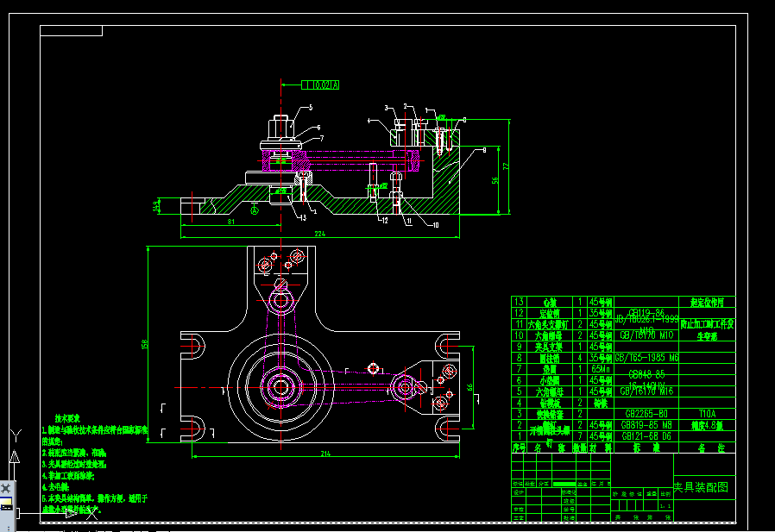Select the 技术要求 heading text

click(x=67, y=418)
